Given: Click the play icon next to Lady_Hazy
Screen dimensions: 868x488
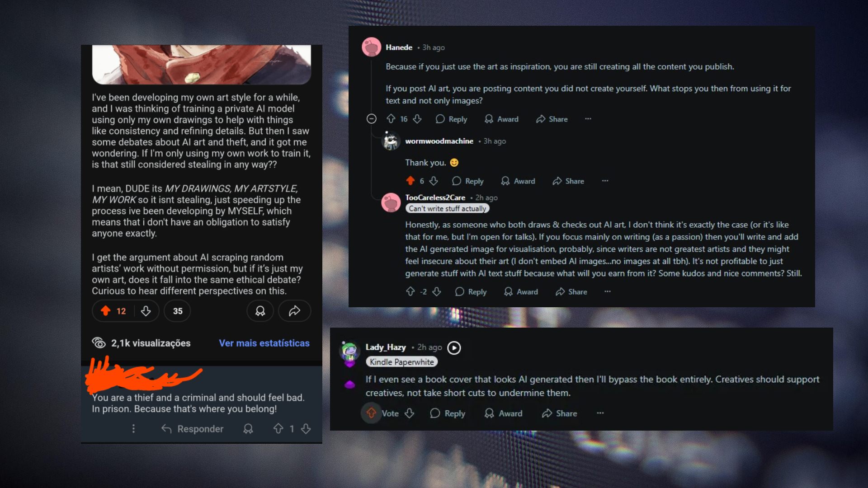Looking at the screenshot, I should (454, 347).
